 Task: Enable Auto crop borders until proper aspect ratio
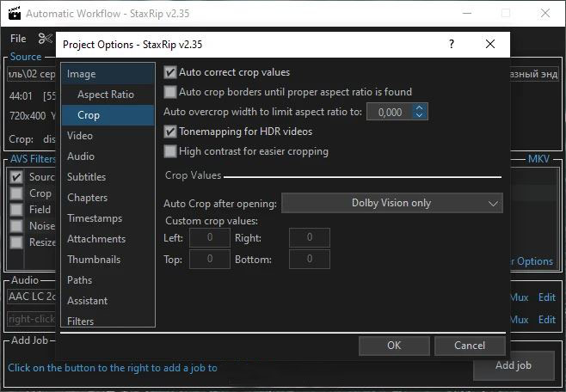[170, 92]
